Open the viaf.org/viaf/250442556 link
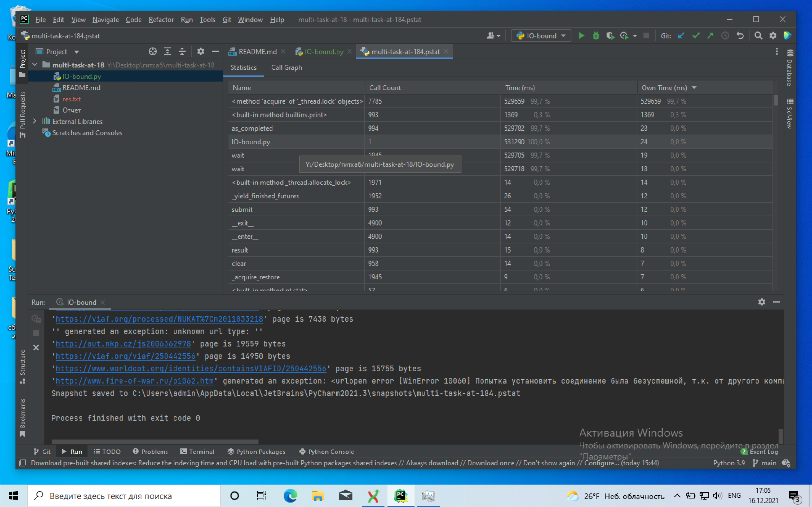Viewport: 812px width, 507px height. tap(125, 356)
